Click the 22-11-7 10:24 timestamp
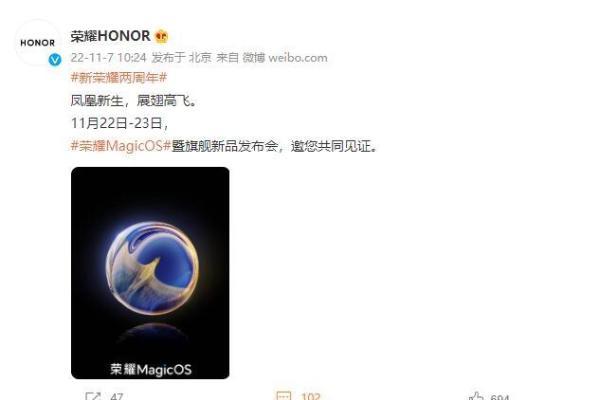600x400 pixels. (x=108, y=58)
